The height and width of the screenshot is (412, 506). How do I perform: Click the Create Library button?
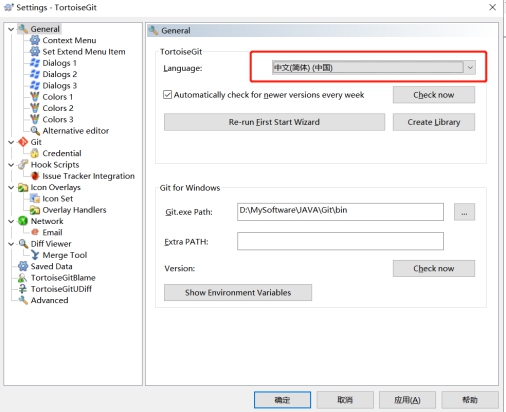(434, 122)
